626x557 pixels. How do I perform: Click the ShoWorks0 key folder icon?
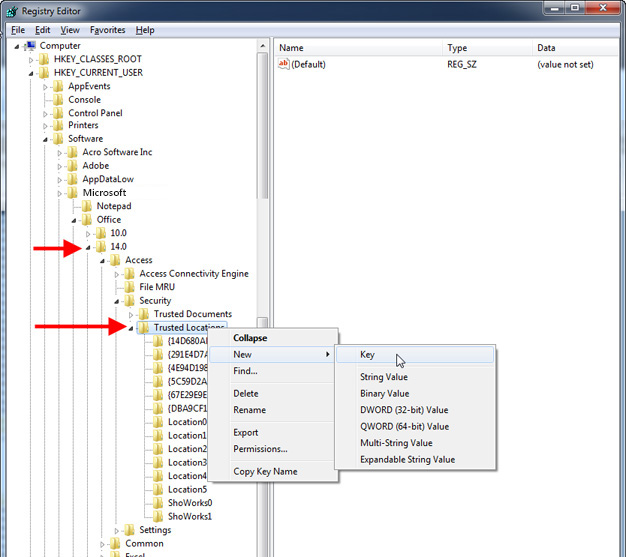click(158, 503)
